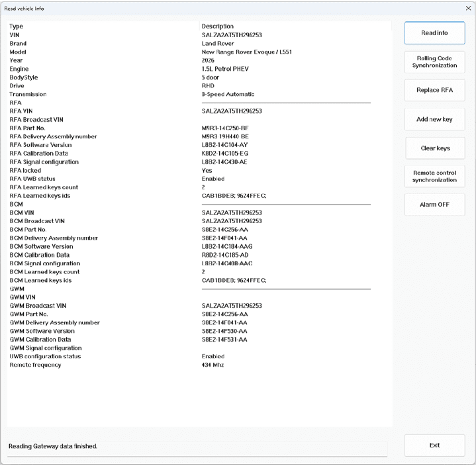Select the Replace RFA button

[x=434, y=90]
